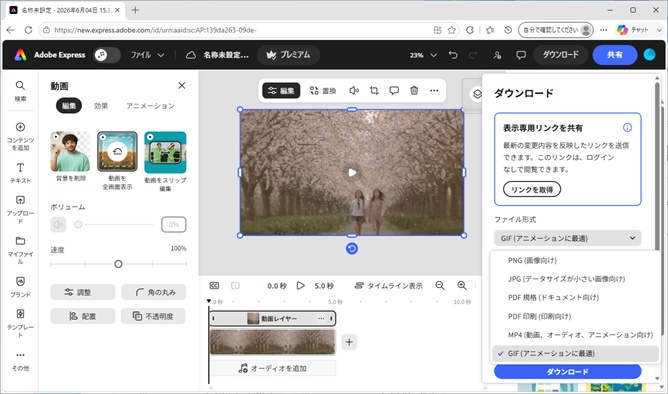Click the captions icon above timeline
Viewport: 668px width, 394px height.
pos(214,285)
